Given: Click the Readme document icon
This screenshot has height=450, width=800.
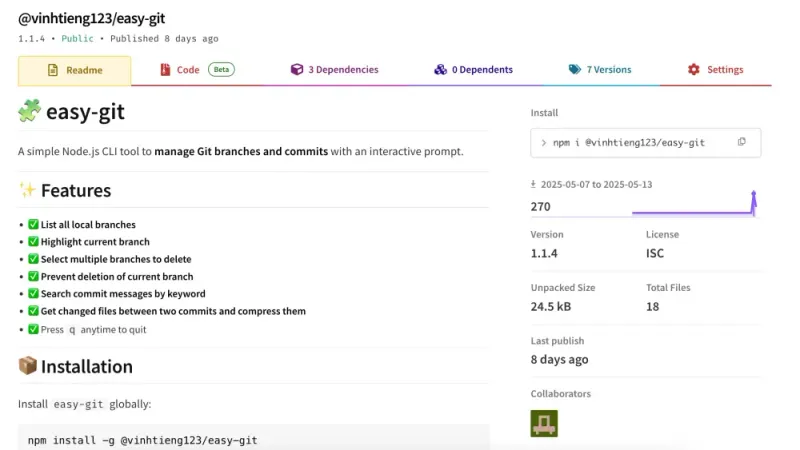Looking at the screenshot, I should coord(53,70).
